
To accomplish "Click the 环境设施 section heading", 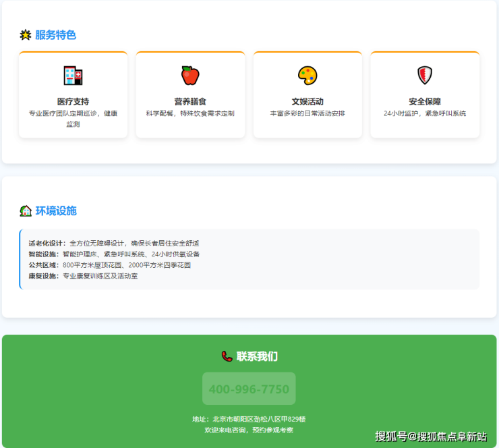I will click(55, 211).
